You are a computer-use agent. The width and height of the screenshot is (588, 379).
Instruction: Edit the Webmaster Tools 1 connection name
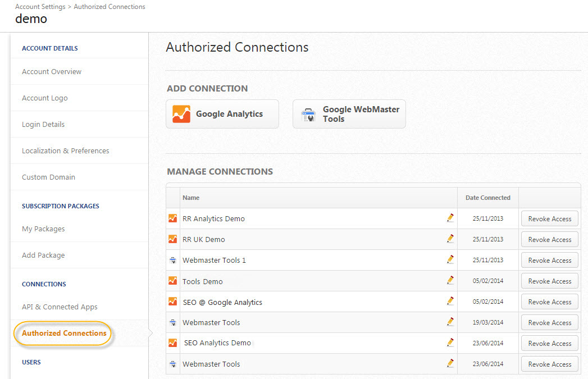[450, 259]
